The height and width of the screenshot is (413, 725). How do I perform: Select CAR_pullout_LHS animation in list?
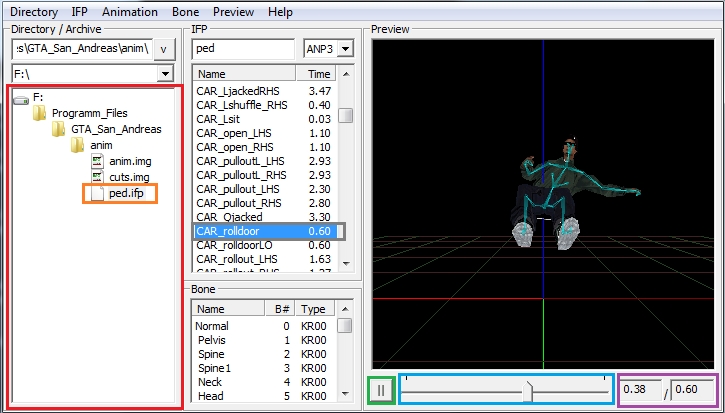(237, 188)
